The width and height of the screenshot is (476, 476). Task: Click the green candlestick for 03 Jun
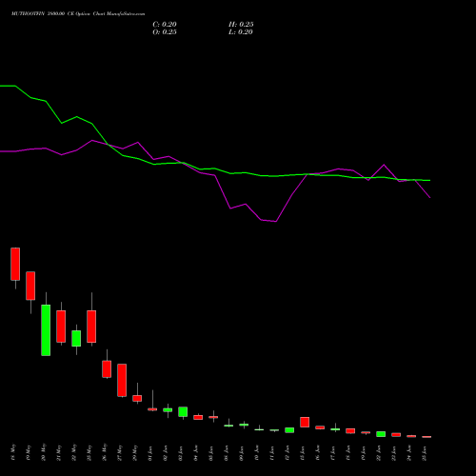(x=183, y=412)
